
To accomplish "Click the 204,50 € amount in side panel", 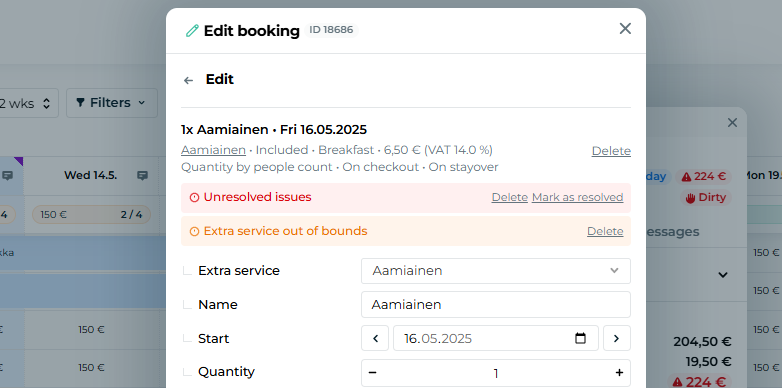I will 702,342.
